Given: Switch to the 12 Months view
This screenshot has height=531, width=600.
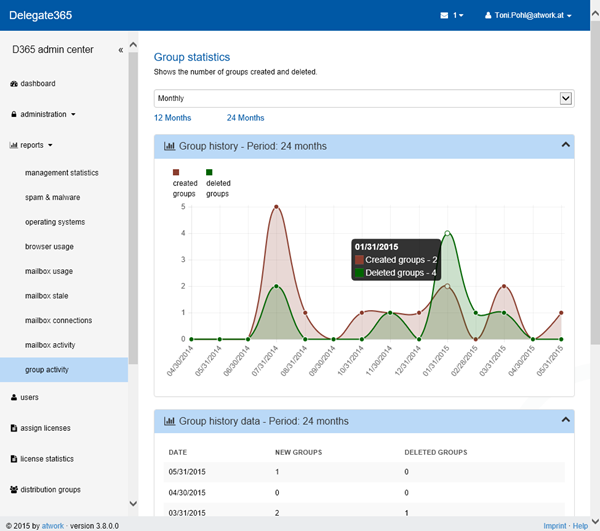Looking at the screenshot, I should tap(172, 118).
